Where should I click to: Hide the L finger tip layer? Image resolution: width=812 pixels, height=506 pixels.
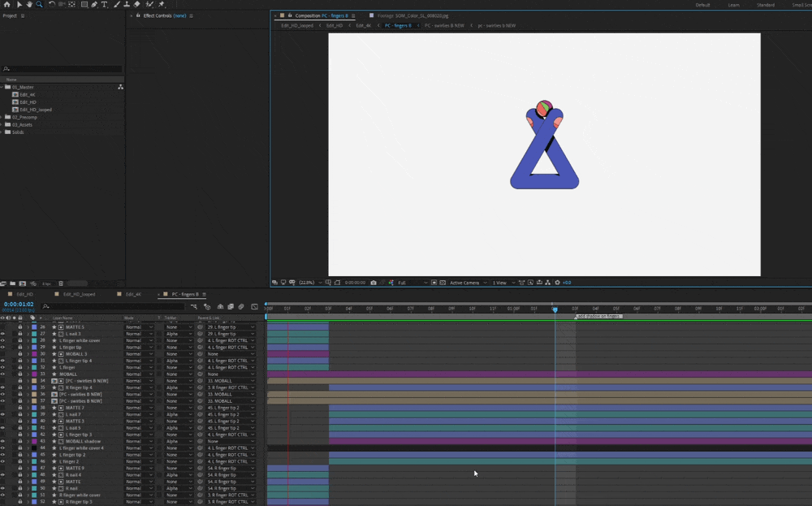(2, 347)
